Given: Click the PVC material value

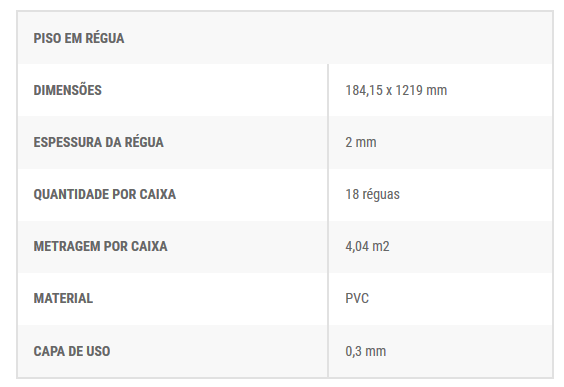Looking at the screenshot, I should click(x=357, y=299).
